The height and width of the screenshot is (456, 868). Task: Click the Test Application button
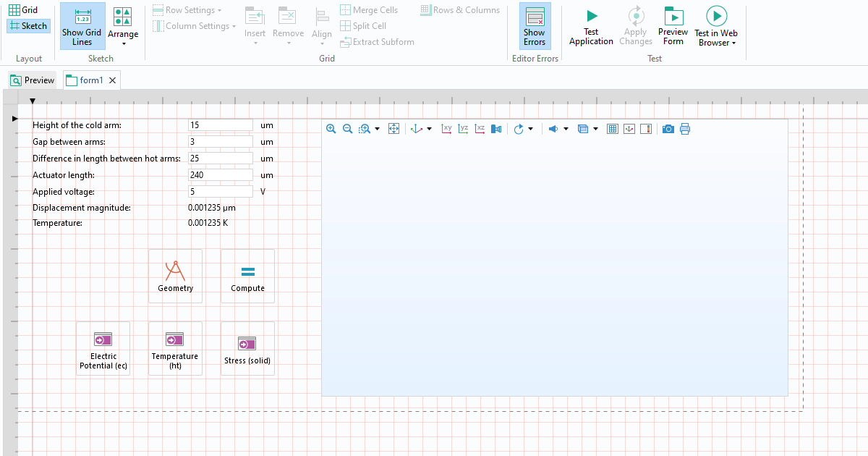(x=591, y=27)
